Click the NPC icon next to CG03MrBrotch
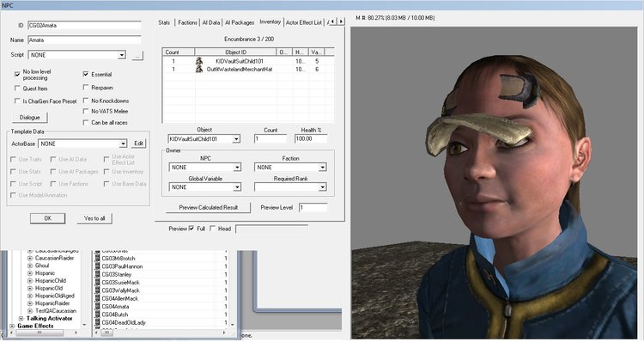Image resolution: width=644 pixels, height=342 pixels. click(x=97, y=258)
